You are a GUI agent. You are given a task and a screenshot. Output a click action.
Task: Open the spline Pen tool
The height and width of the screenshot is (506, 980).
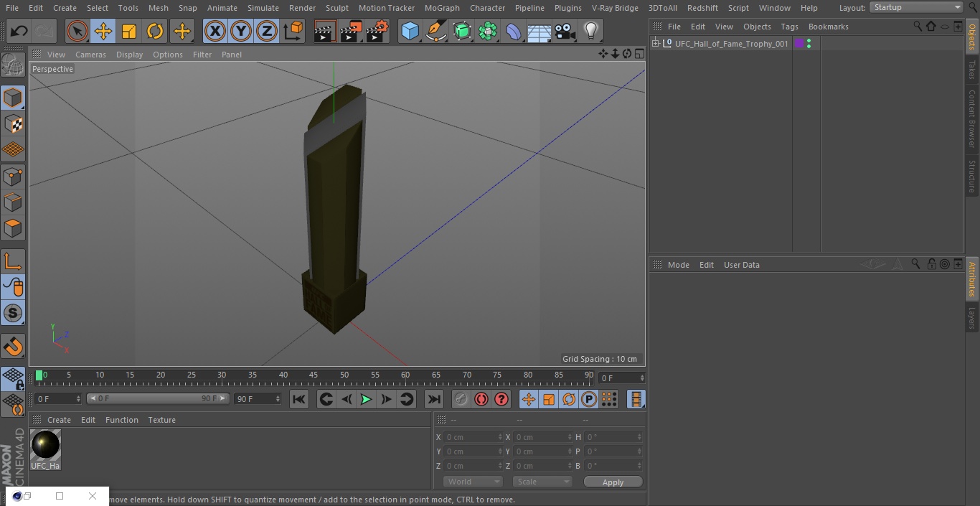436,32
